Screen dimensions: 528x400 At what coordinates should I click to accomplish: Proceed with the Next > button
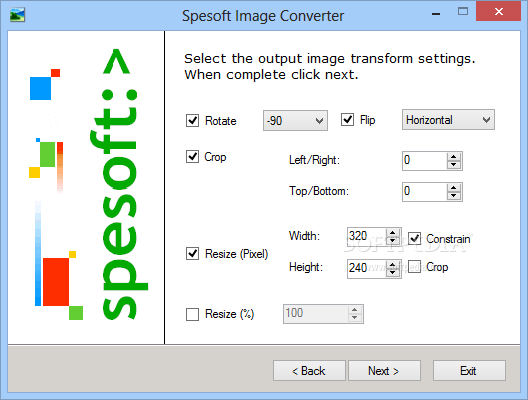click(x=384, y=371)
